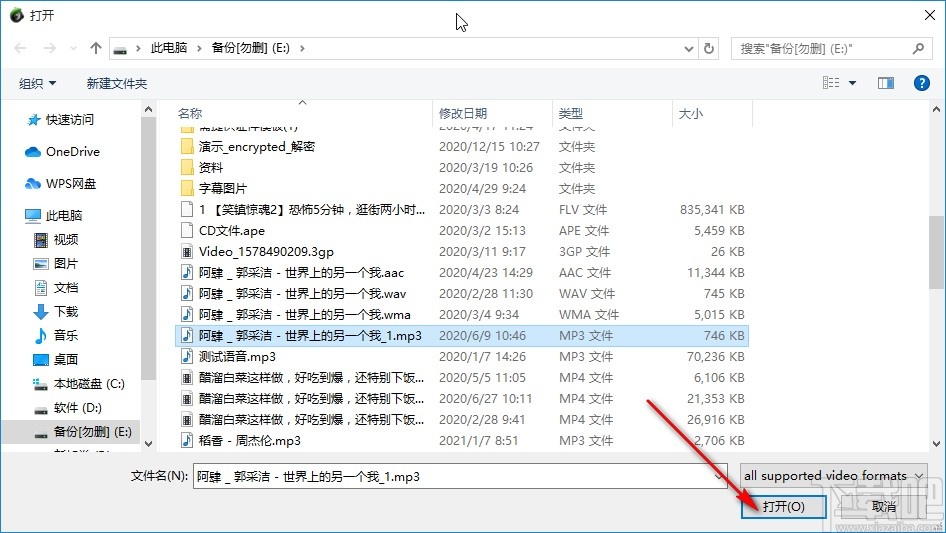Toggle the preview pane
946x533 pixels.
[x=886, y=83]
